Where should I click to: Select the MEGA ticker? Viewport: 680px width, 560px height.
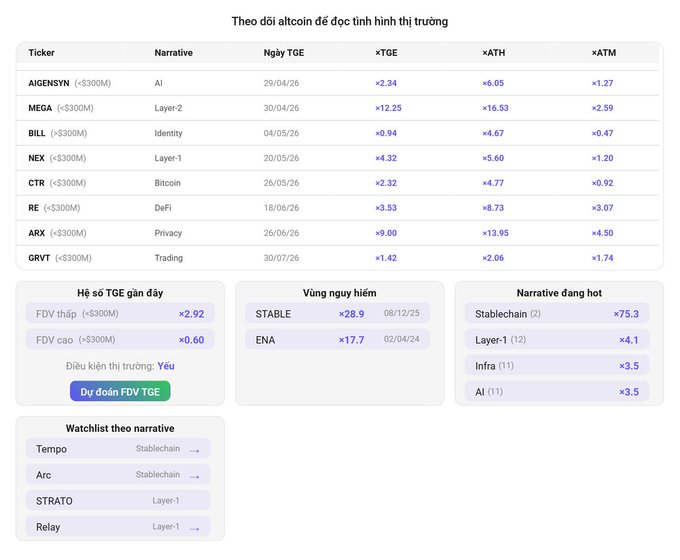[40, 108]
